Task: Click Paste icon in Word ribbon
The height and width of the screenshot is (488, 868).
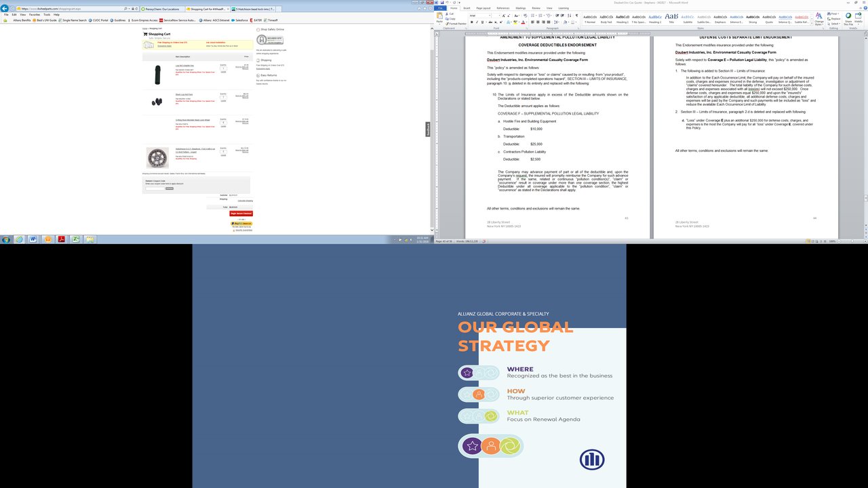Action: (439, 16)
